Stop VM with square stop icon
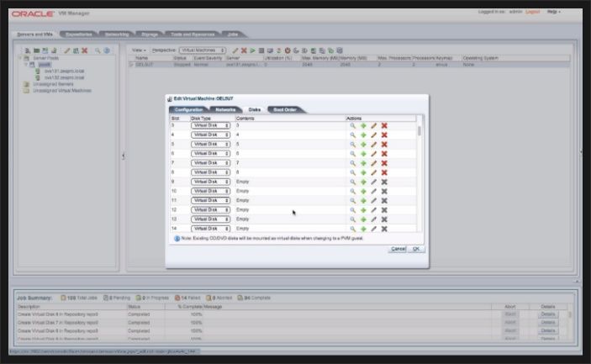591x364 pixels. pyautogui.click(x=261, y=50)
